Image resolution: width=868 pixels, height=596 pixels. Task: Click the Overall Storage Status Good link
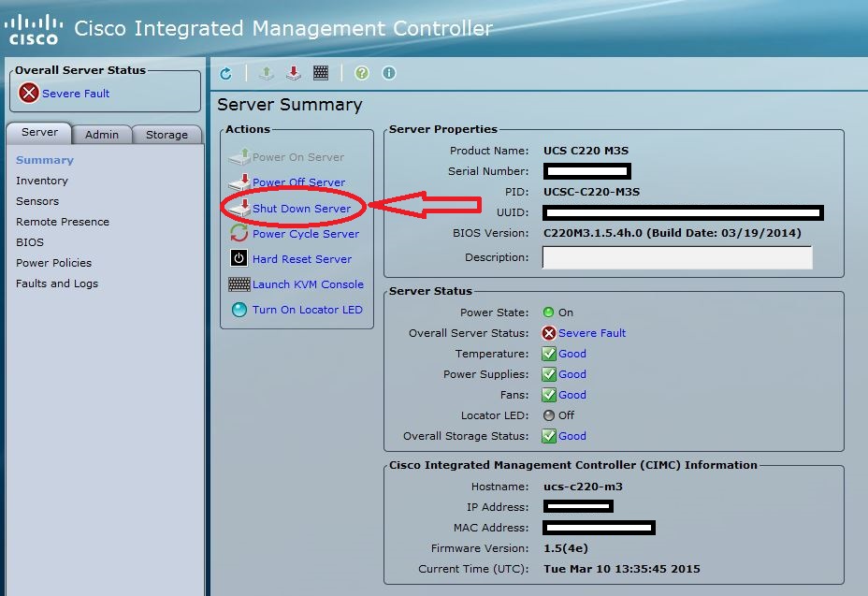pos(572,436)
